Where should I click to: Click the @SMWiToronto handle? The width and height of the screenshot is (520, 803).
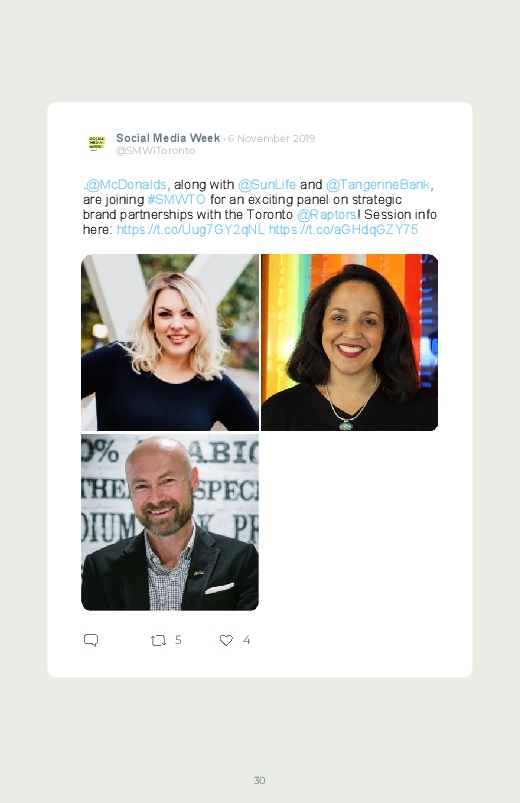coord(155,151)
